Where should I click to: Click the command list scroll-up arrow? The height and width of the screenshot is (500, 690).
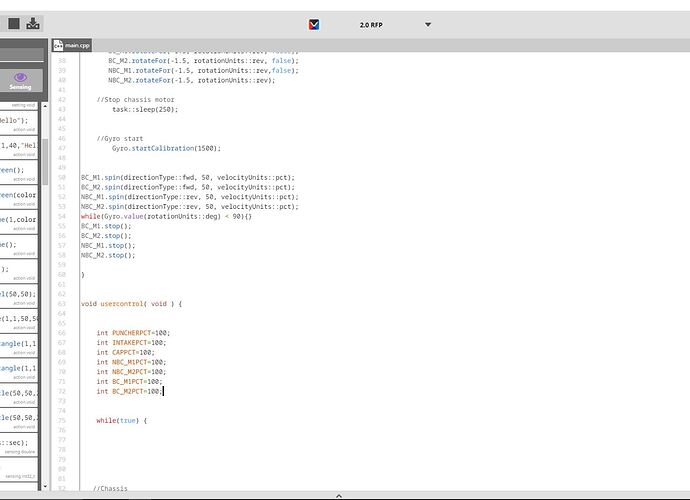click(45, 106)
